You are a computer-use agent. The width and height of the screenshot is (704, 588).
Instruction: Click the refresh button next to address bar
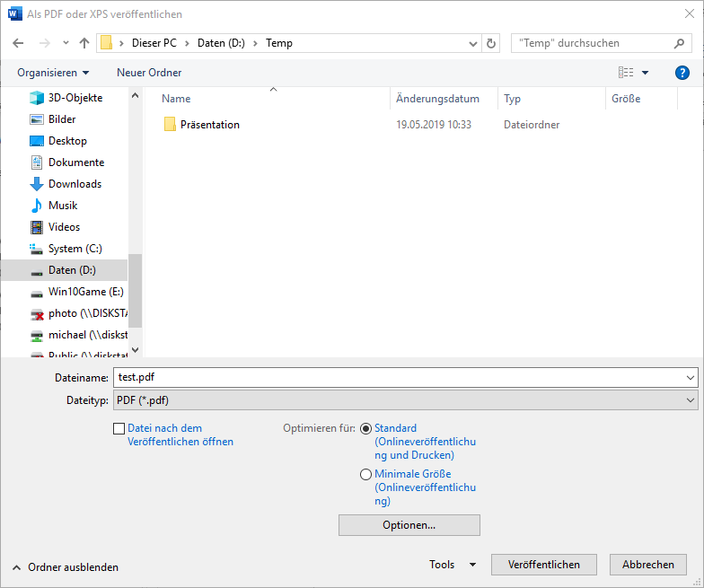point(491,43)
